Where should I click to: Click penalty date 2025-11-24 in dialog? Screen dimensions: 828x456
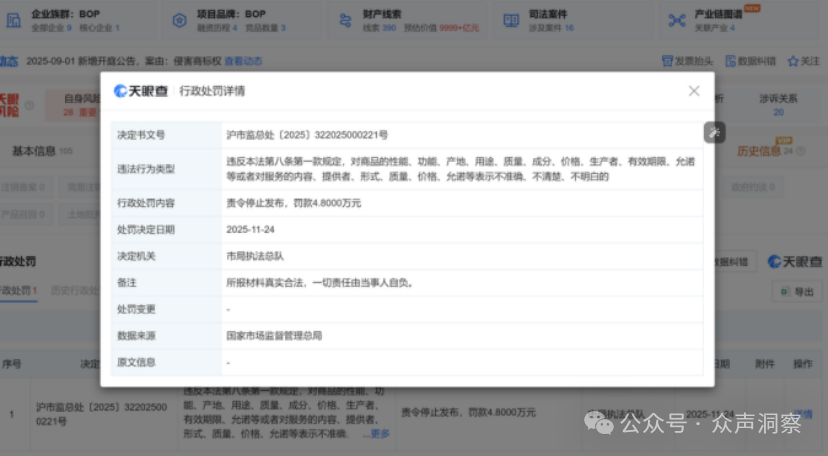250,230
